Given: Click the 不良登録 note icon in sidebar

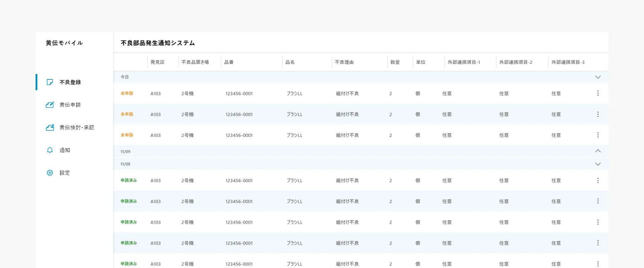Looking at the screenshot, I should point(50,82).
